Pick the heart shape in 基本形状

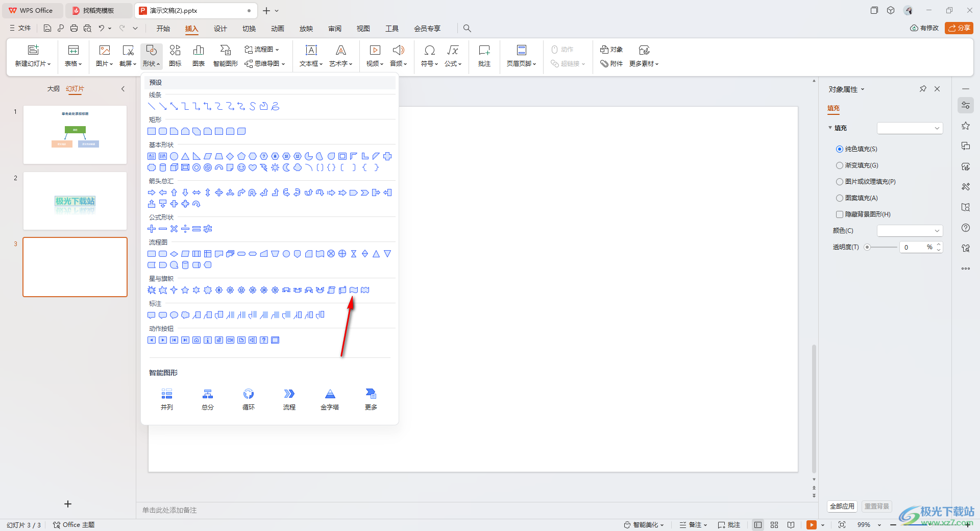(x=253, y=167)
